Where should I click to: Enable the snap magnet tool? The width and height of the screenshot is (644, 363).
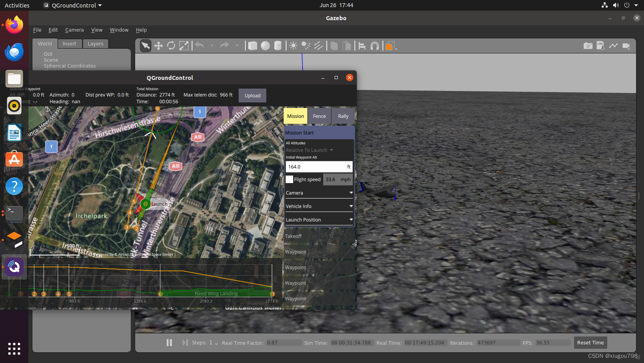click(x=375, y=46)
